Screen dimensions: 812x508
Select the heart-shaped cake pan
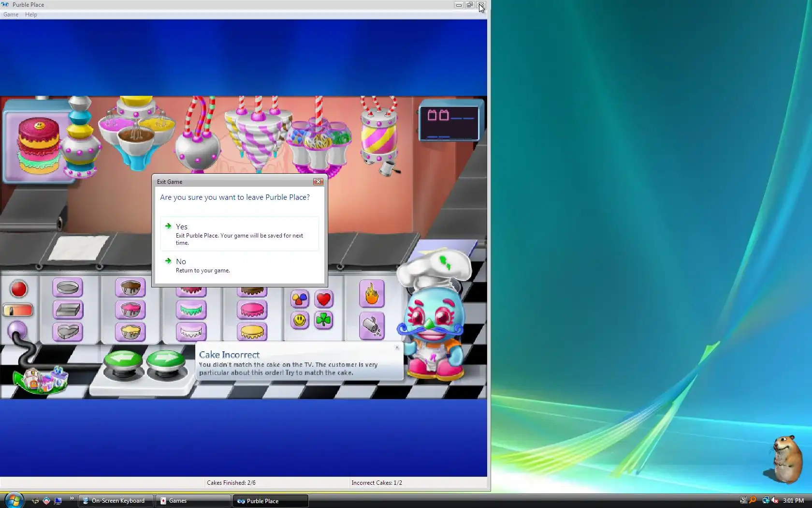68,332
